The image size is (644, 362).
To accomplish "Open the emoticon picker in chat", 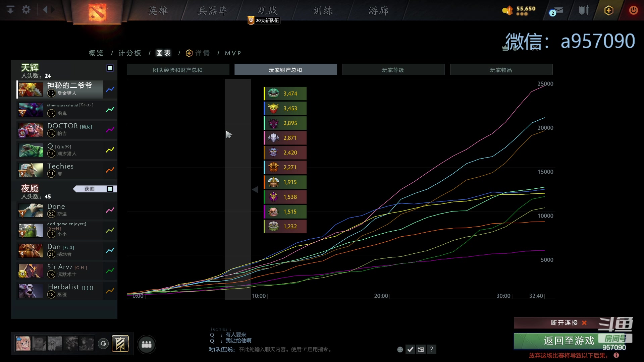I will [400, 350].
